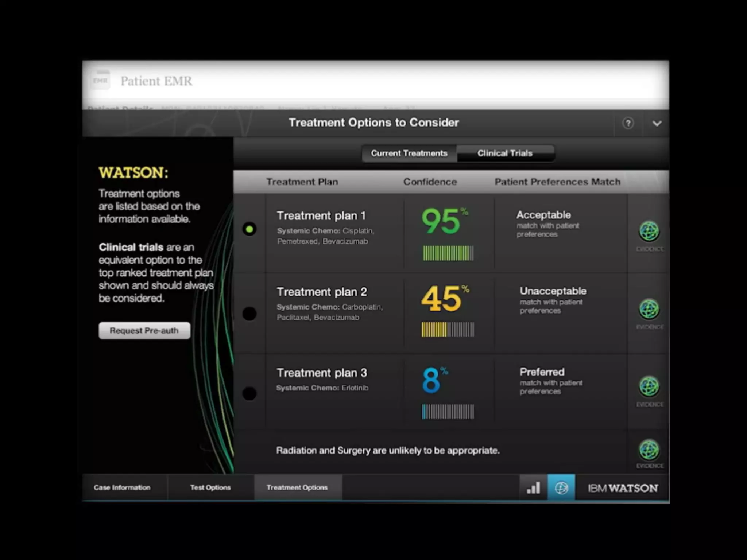This screenshot has height=560, width=747.
Task: Click the Confidence column header
Action: pos(430,182)
